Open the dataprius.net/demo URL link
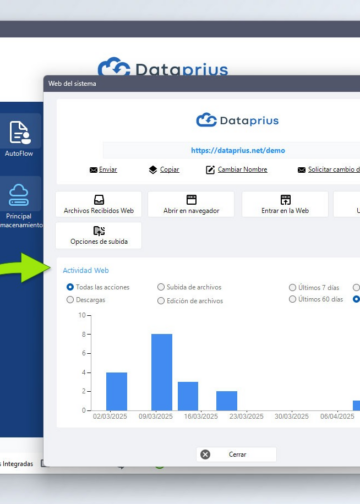The height and width of the screenshot is (504, 360). [x=238, y=150]
